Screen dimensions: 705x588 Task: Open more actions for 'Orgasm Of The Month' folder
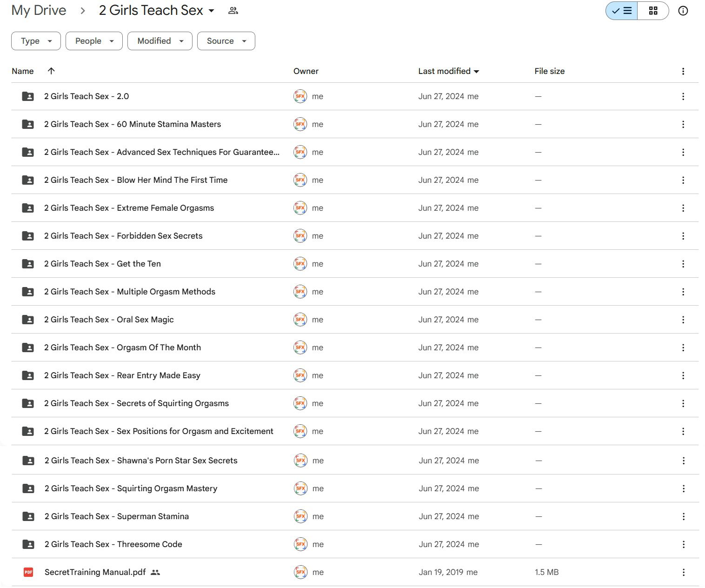(683, 347)
